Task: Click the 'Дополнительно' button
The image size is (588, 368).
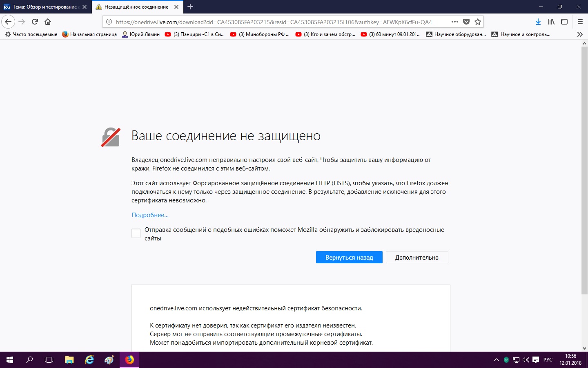Action: point(417,257)
